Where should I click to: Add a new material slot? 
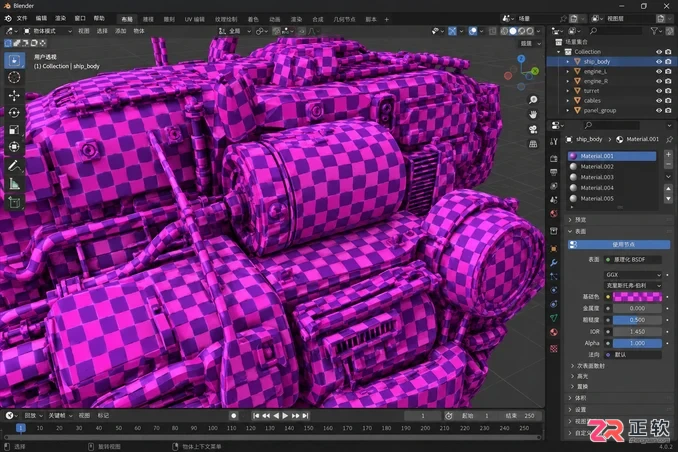(668, 154)
